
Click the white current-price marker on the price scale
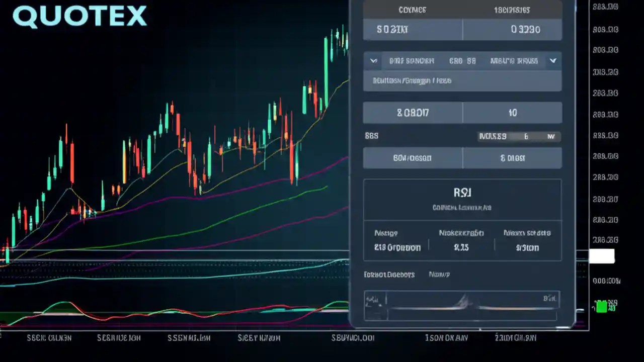pos(602,256)
